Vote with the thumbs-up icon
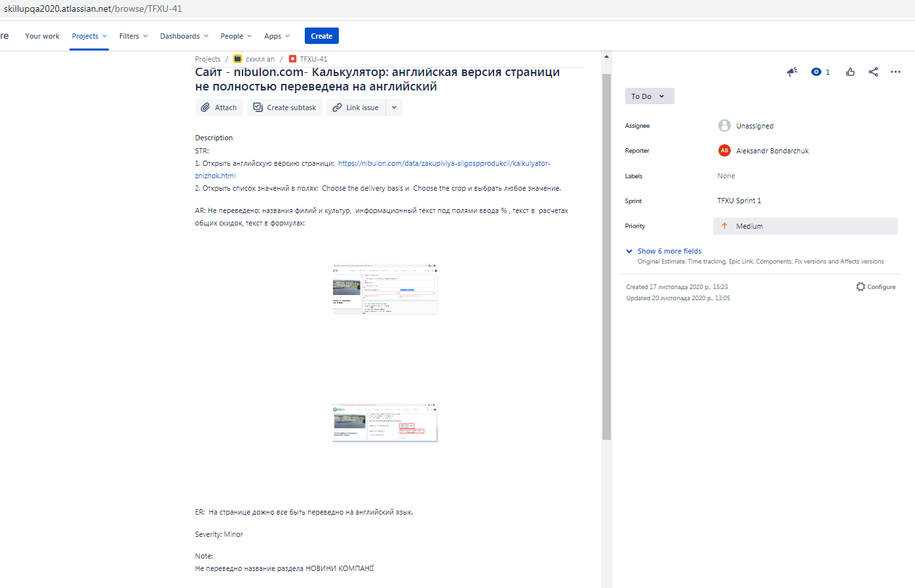 tap(850, 72)
